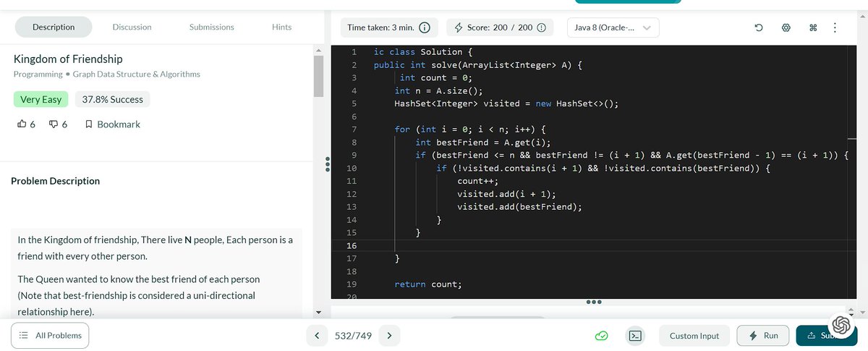Click the 37.8% Success badge
The width and height of the screenshot is (868, 351).
point(112,99)
